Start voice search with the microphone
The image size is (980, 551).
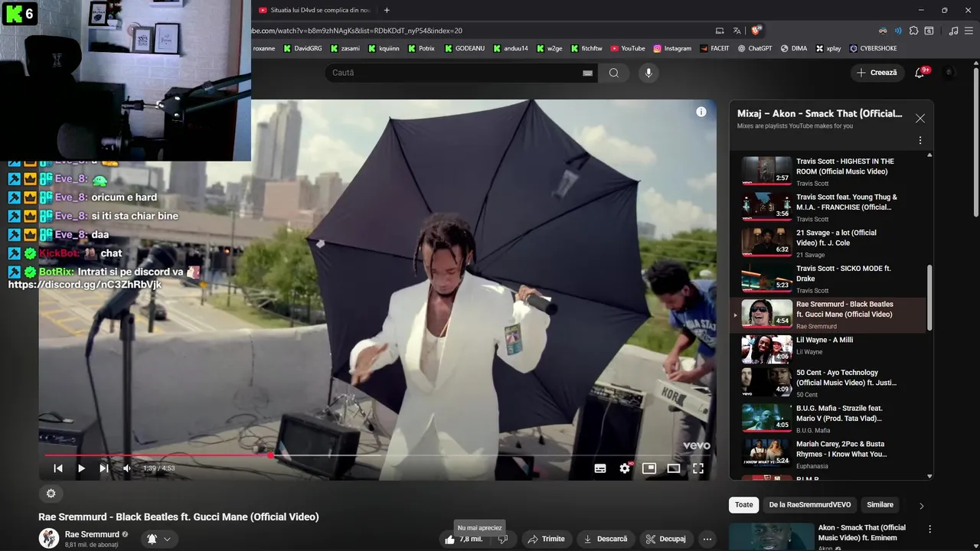tap(648, 73)
